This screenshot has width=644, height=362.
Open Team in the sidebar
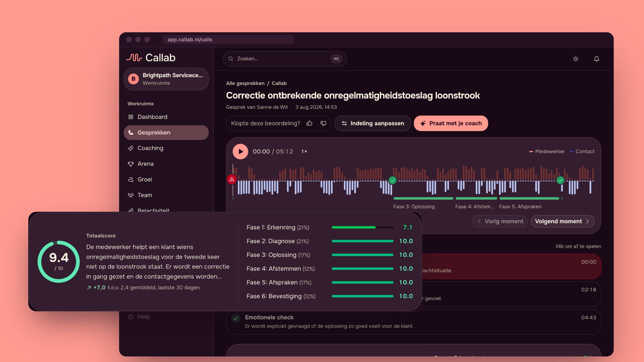(166, 195)
